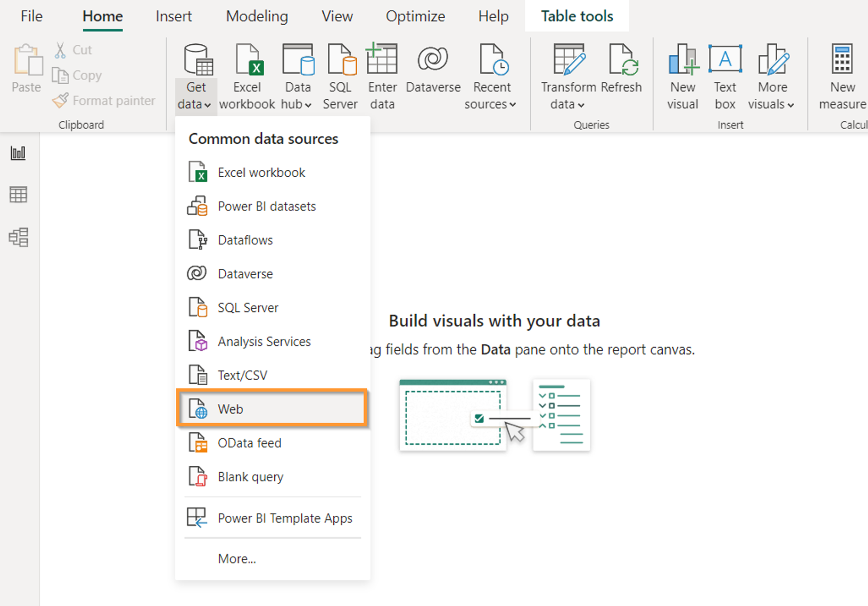Viewport: 868px width, 606px height.
Task: Switch to Data table view in sidebar
Action: point(18,194)
